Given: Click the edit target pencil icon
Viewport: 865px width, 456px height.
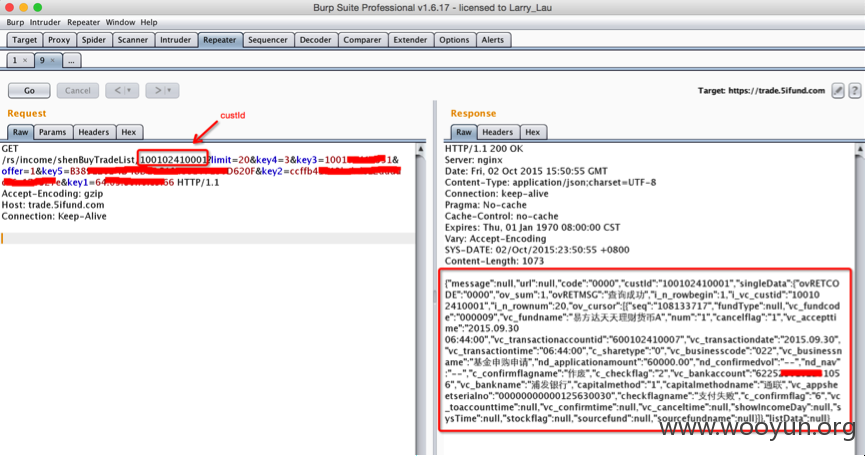Looking at the screenshot, I should pos(838,90).
